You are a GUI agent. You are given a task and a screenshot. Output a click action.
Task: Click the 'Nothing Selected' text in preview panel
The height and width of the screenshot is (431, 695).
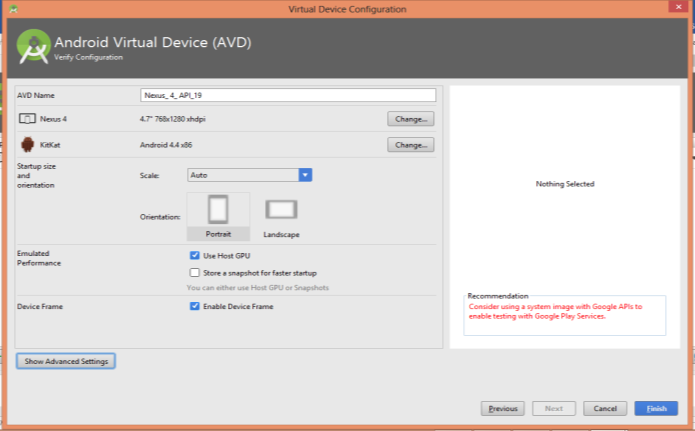pos(565,184)
